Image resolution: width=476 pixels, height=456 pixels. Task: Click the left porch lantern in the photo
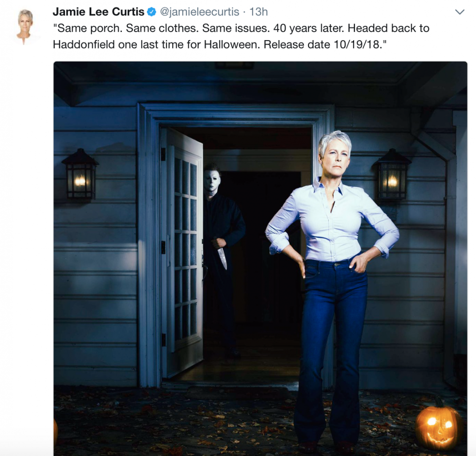[x=80, y=175]
